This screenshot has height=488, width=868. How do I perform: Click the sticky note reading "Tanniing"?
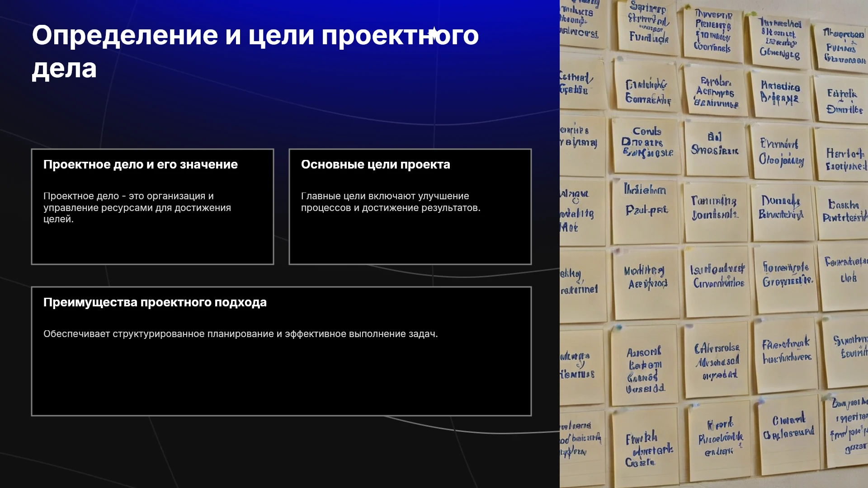715,211
